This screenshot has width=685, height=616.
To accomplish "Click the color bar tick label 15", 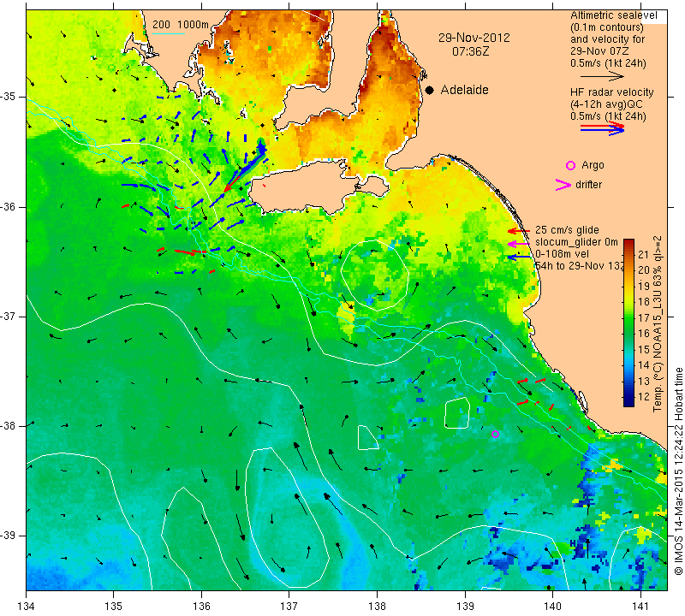I will 644,350.
